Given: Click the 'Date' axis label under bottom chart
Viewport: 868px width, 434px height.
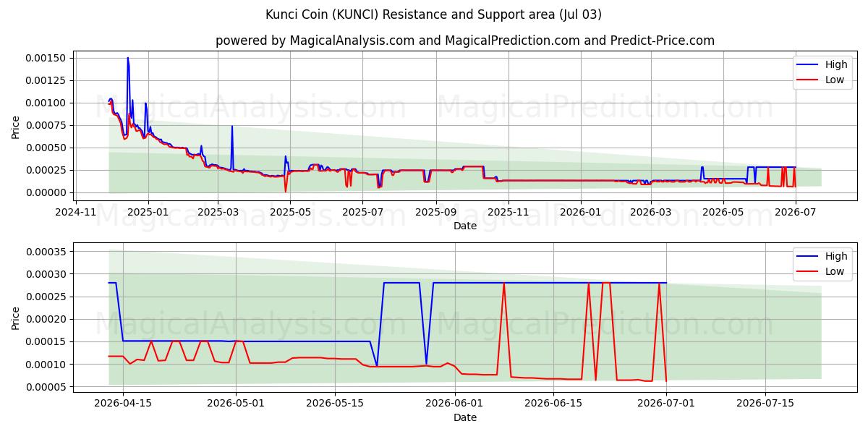Looking at the screenshot, I should [x=465, y=417].
